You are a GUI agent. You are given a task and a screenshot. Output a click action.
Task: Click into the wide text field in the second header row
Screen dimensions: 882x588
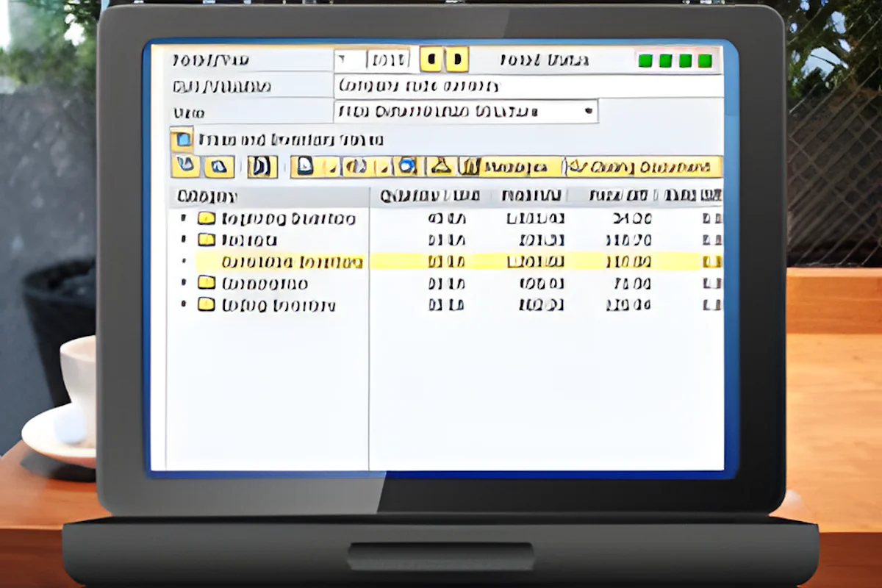[x=528, y=86]
